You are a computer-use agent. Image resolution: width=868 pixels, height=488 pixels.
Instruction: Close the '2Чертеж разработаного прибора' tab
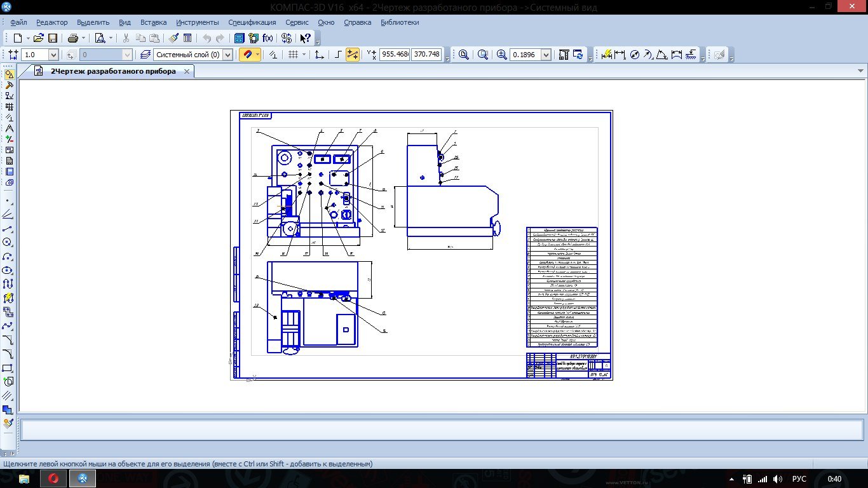(x=186, y=72)
